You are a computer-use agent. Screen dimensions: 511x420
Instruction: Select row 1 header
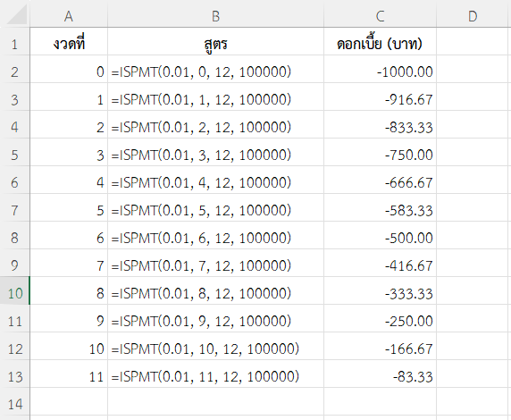pos(14,41)
